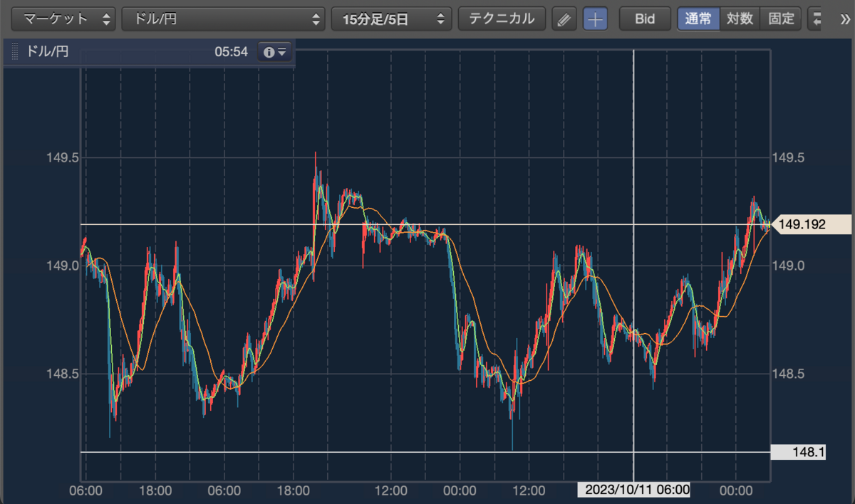This screenshot has height=504, width=855.
Task: Select 固定 fixed scale mode
Action: [781, 19]
